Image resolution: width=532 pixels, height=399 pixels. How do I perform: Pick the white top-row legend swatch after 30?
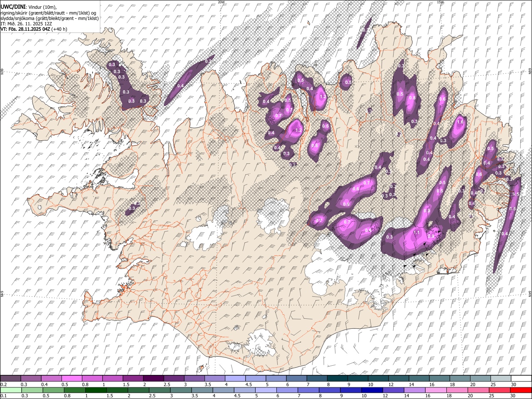pyautogui.click(x=521, y=379)
